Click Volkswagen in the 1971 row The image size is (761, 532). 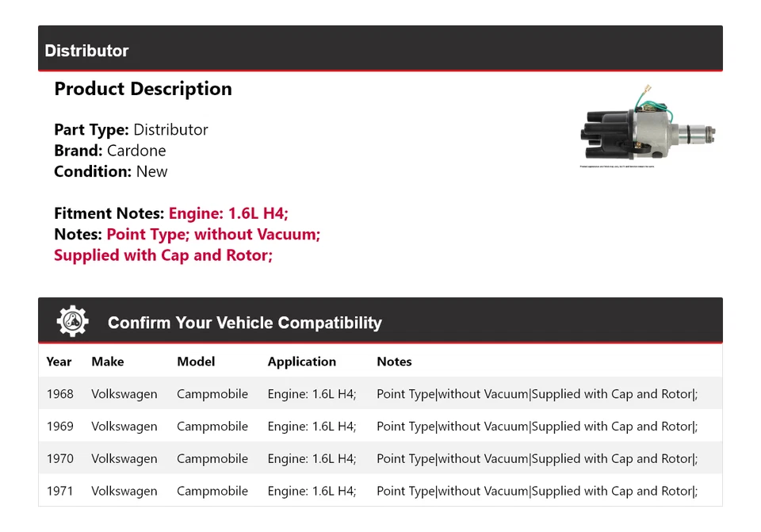click(x=124, y=492)
